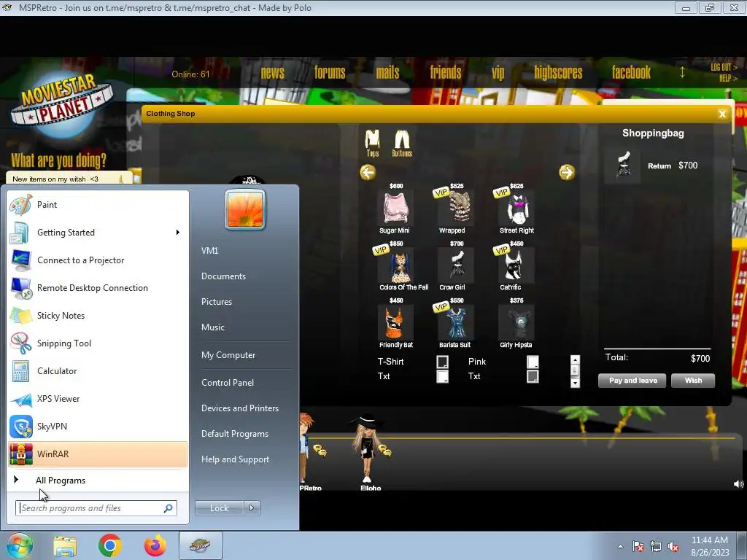Click the Wish button
Screen dimensions: 747x560
tap(693, 381)
